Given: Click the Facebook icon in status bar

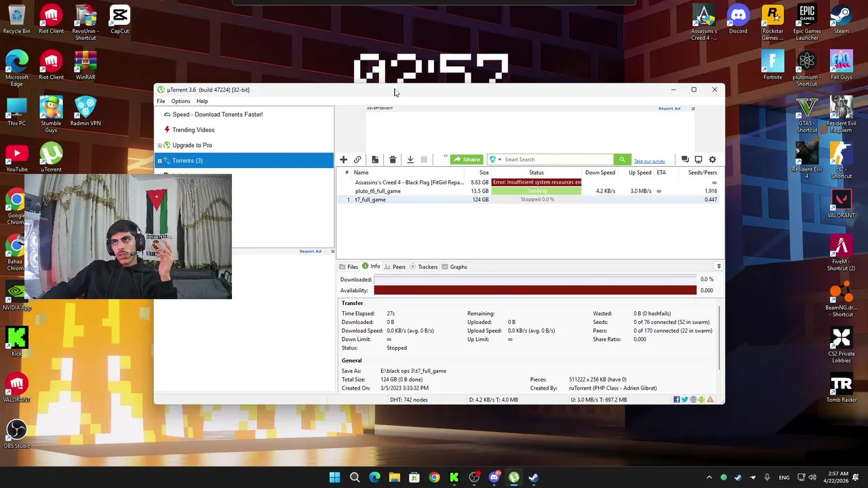Looking at the screenshot, I should 677,400.
